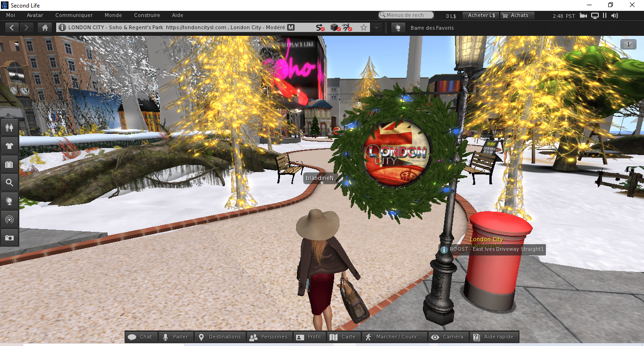644x346 pixels.
Task: Open the Moi menu
Action: pos(10,15)
